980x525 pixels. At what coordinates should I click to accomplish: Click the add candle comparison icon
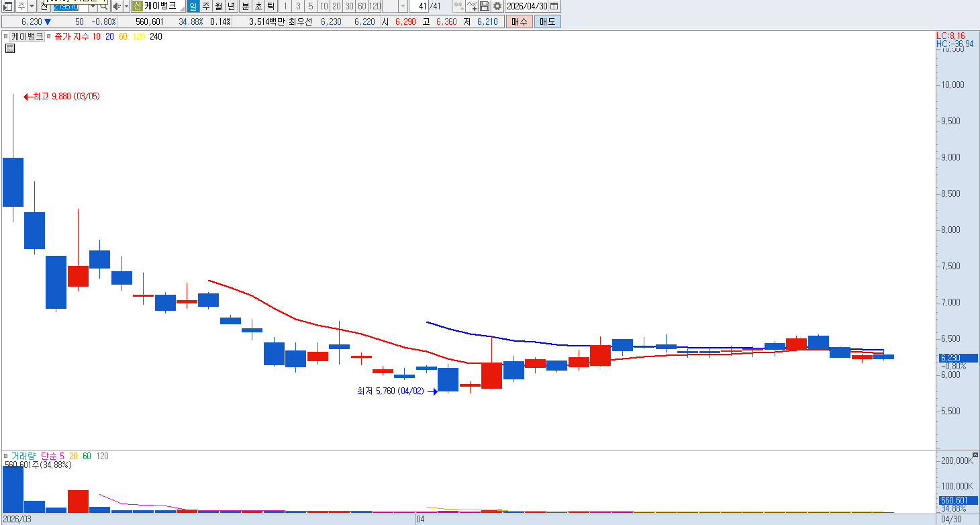tap(459, 6)
